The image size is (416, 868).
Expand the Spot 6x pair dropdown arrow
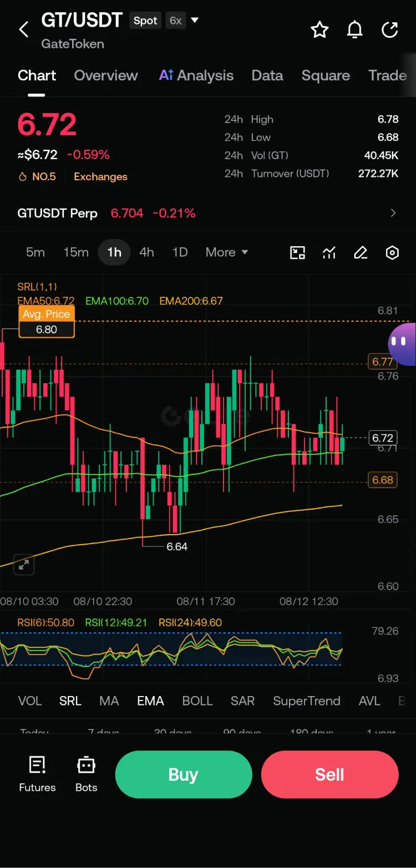[195, 21]
